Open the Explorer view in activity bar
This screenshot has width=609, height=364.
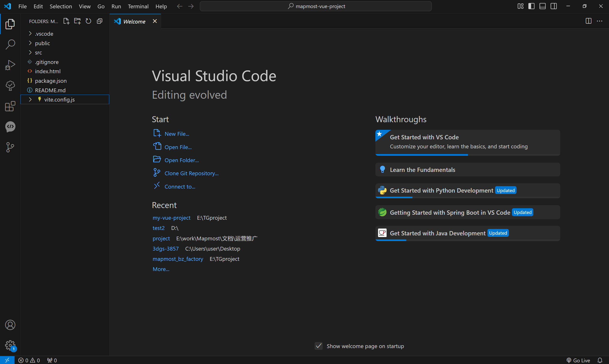coord(10,24)
